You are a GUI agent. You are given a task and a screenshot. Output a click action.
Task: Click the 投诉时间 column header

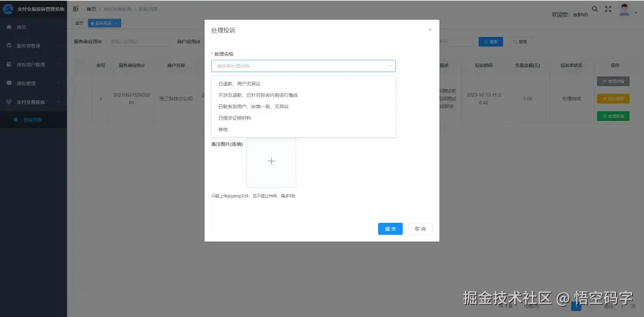(484, 66)
